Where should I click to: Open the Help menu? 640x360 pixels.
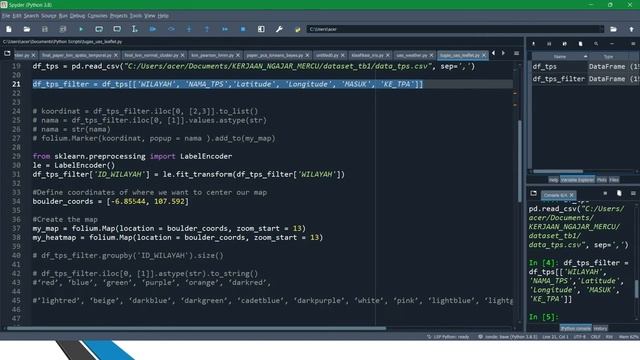(163, 16)
